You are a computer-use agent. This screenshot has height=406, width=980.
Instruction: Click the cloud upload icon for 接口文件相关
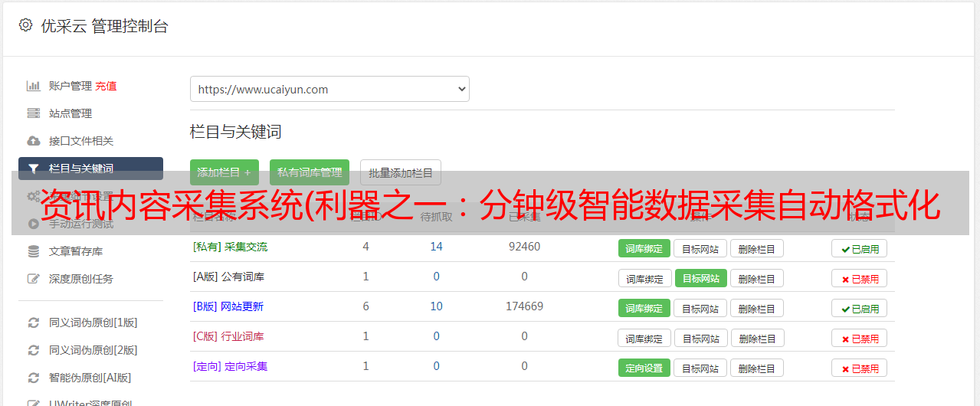33,141
